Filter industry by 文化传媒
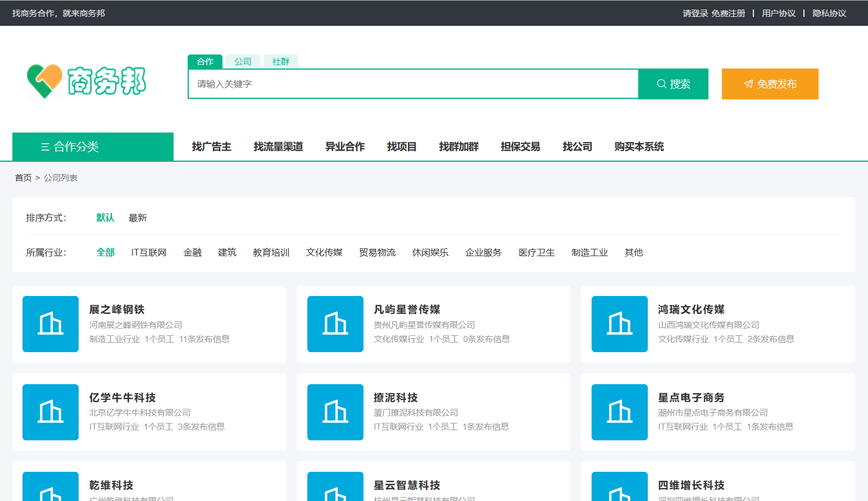This screenshot has height=501, width=868. [x=324, y=253]
